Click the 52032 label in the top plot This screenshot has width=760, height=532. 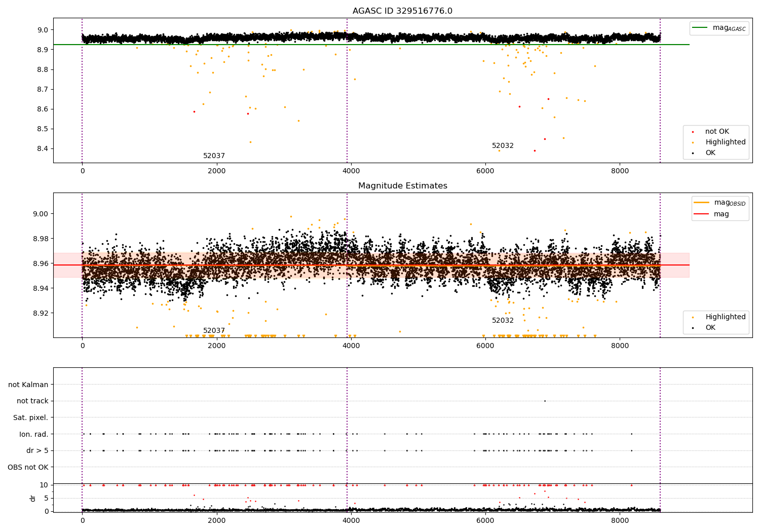(503, 146)
